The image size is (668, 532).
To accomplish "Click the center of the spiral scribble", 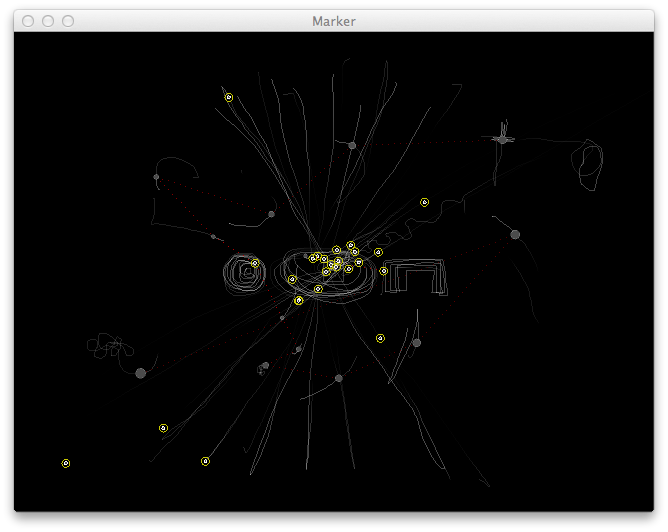I will [244, 272].
